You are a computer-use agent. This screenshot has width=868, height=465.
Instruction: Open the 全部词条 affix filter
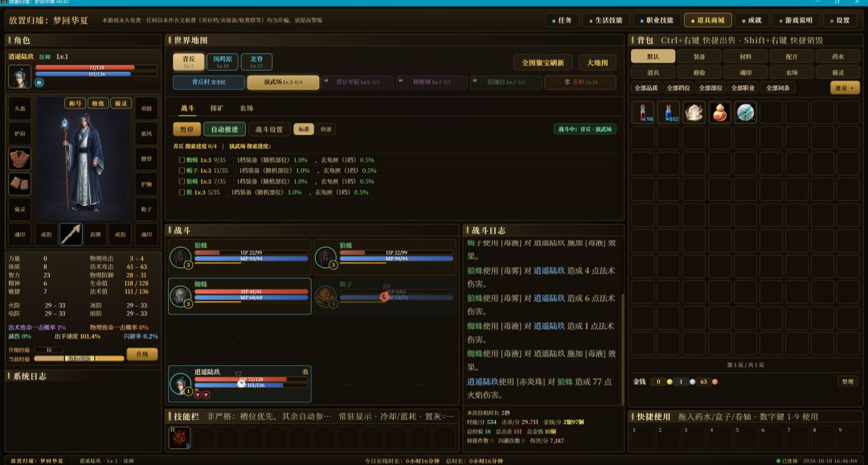pos(778,88)
